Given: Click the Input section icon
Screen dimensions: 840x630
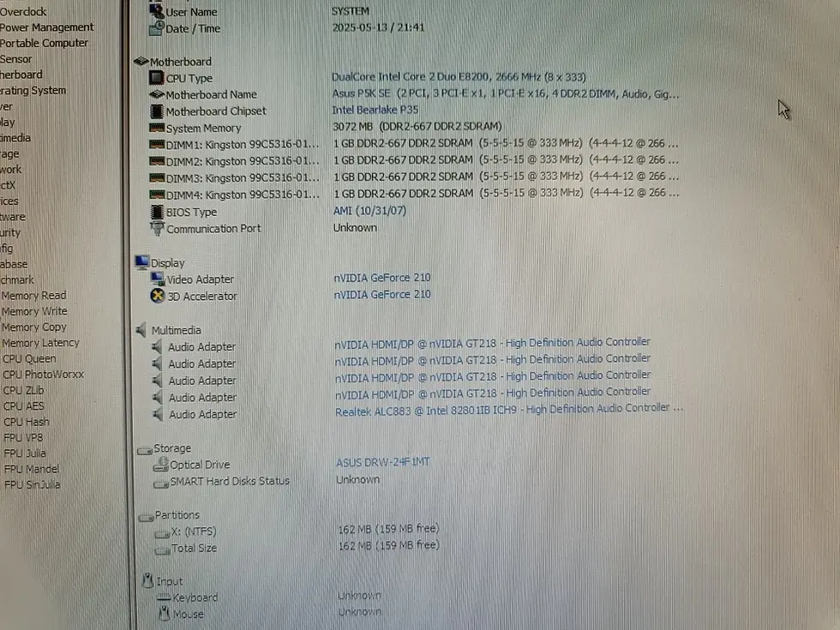Looking at the screenshot, I should click(147, 580).
